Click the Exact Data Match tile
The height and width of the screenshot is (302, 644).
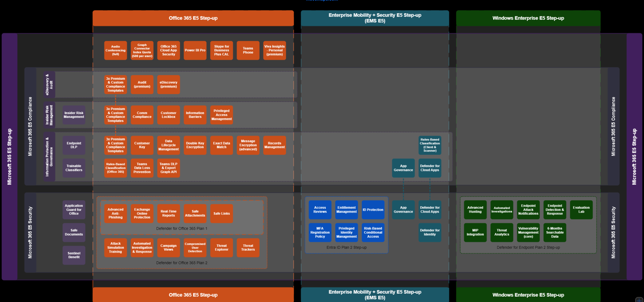(222, 145)
